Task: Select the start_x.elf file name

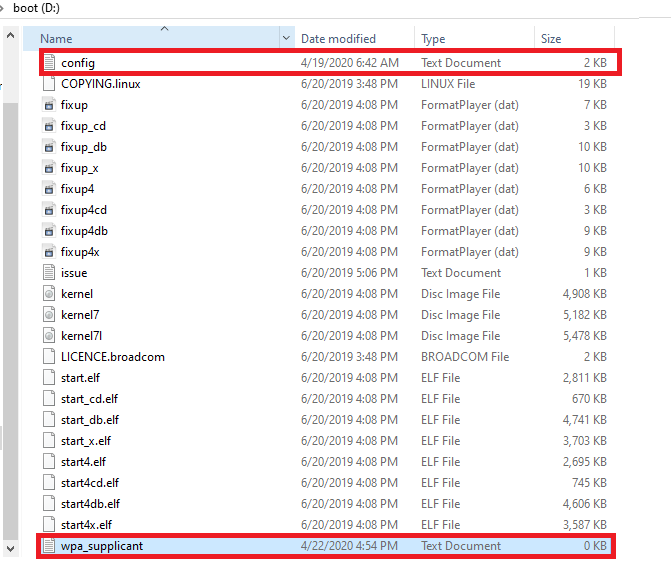Action: click(86, 441)
